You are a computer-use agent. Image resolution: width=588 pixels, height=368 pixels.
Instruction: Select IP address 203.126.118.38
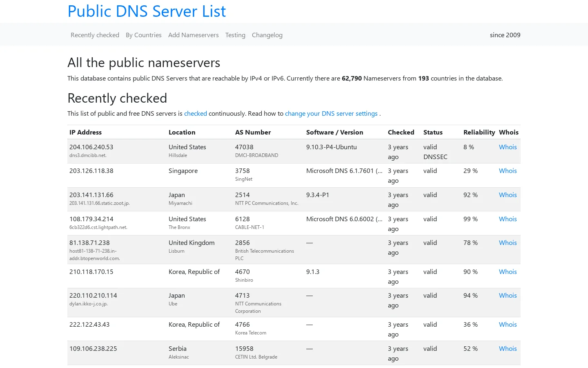click(x=91, y=171)
